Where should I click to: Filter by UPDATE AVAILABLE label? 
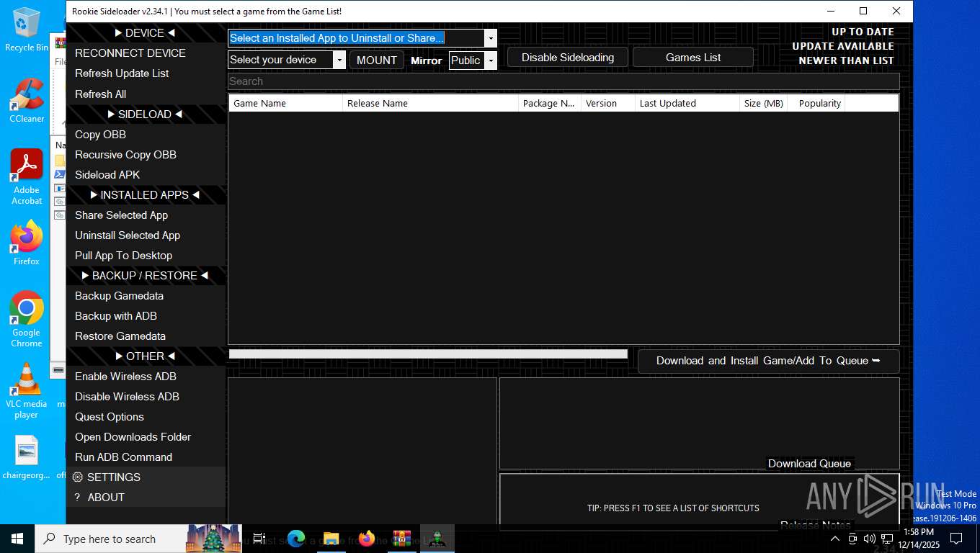point(843,46)
